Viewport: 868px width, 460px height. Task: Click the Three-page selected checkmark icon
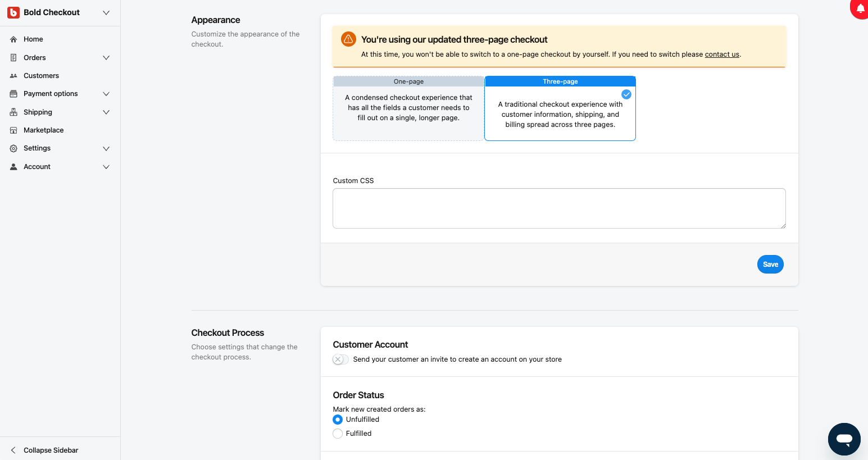pyautogui.click(x=626, y=94)
